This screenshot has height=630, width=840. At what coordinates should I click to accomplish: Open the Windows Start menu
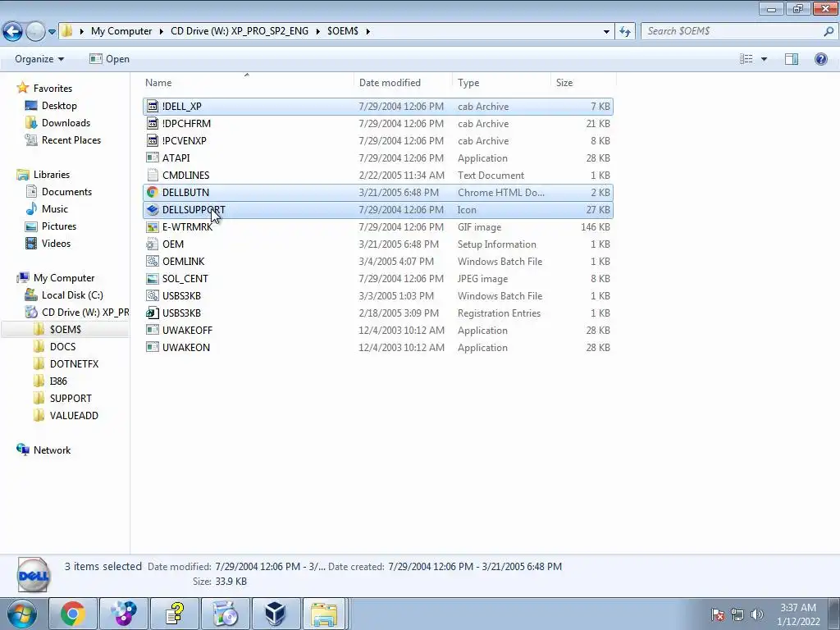click(22, 614)
